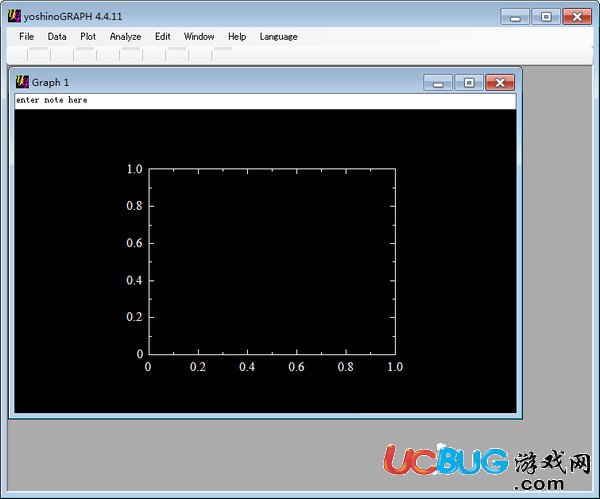Click the x-axis label 0.8

(x=346, y=367)
